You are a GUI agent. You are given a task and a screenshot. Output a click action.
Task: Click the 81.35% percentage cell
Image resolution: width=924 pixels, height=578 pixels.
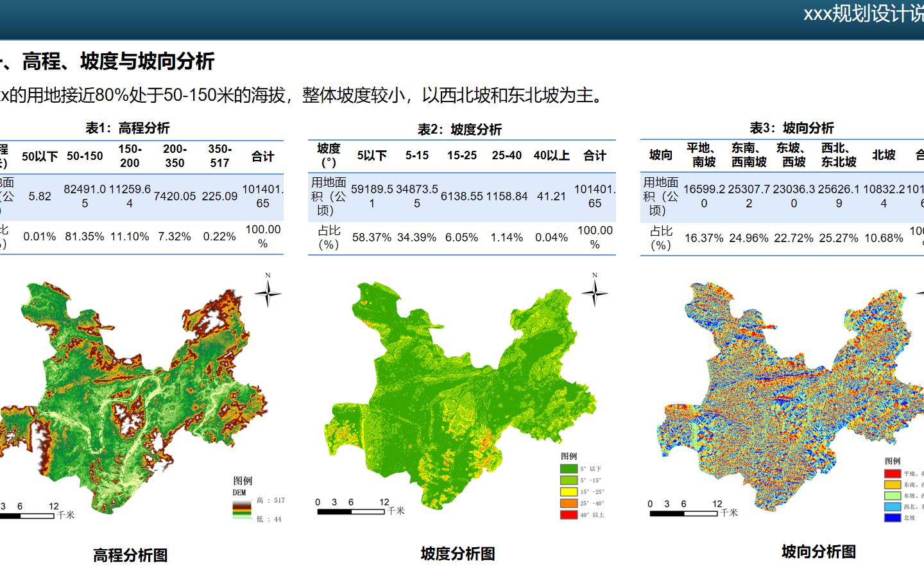tap(85, 236)
